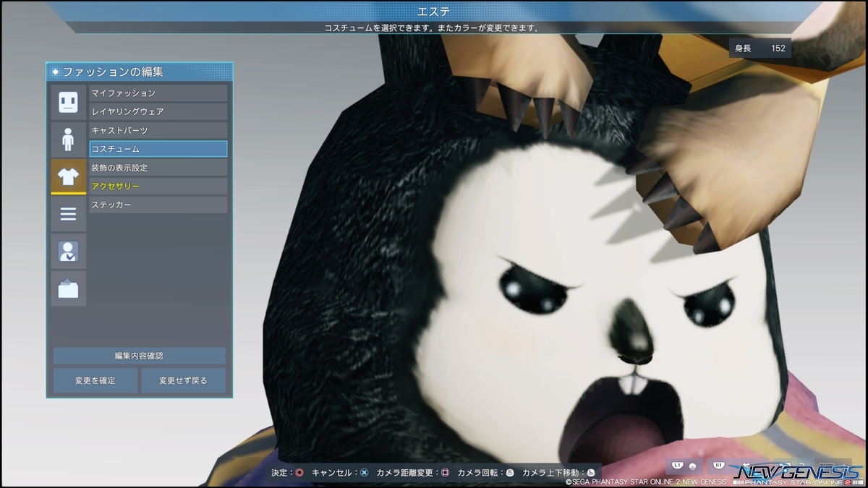The image size is (868, 488).
Task: Select ステッカー menu entry
Action: [158, 205]
